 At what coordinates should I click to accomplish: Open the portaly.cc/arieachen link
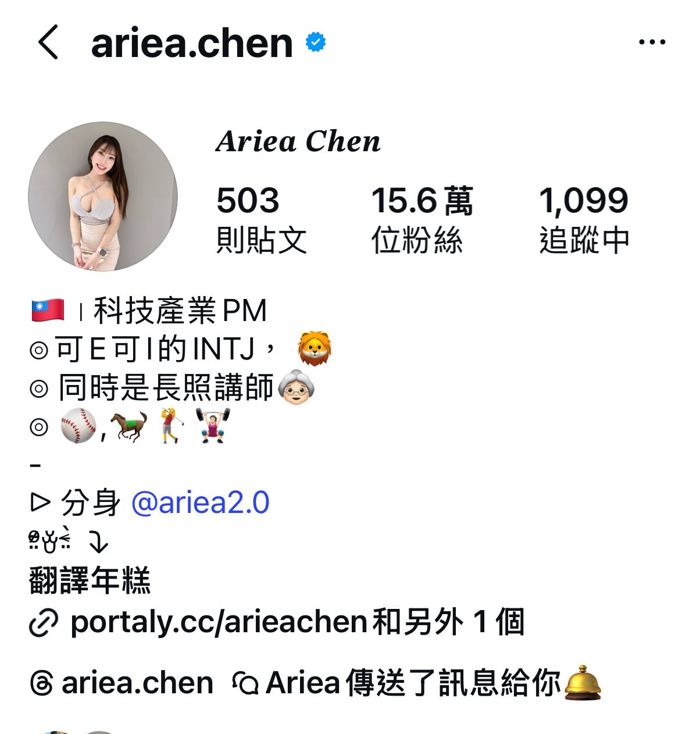218,622
